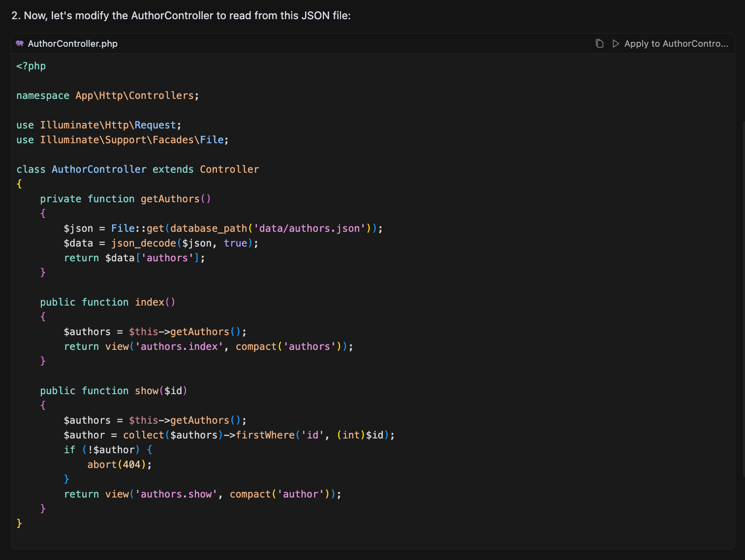The image size is (745, 560).
Task: Click the step 2 heading text
Action: click(181, 15)
